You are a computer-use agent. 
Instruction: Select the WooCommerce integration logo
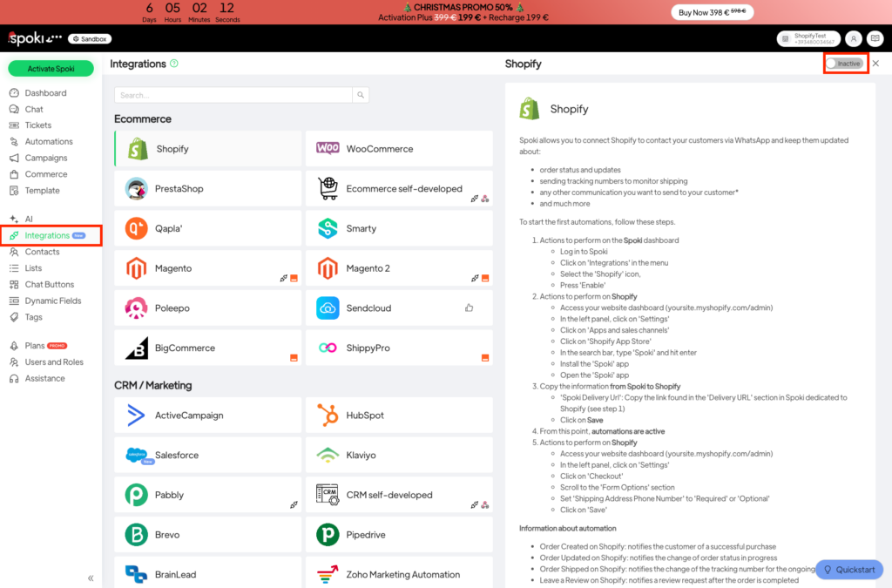(x=328, y=149)
